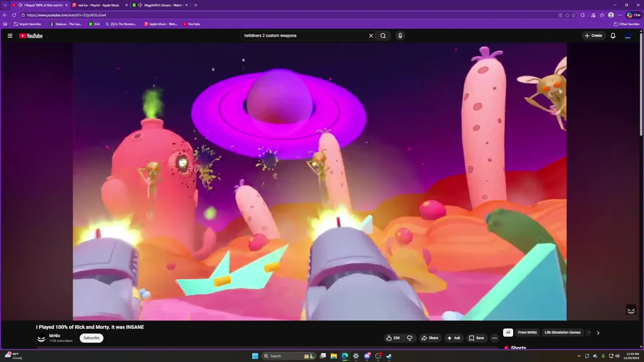The width and height of the screenshot is (644, 362).
Task: Click the address bar notification bell
Action: [574, 15]
